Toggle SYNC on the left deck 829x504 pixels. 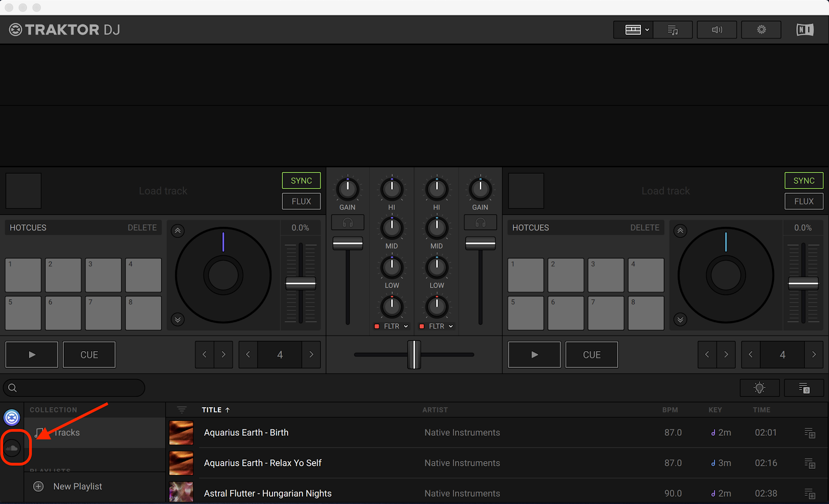click(301, 180)
